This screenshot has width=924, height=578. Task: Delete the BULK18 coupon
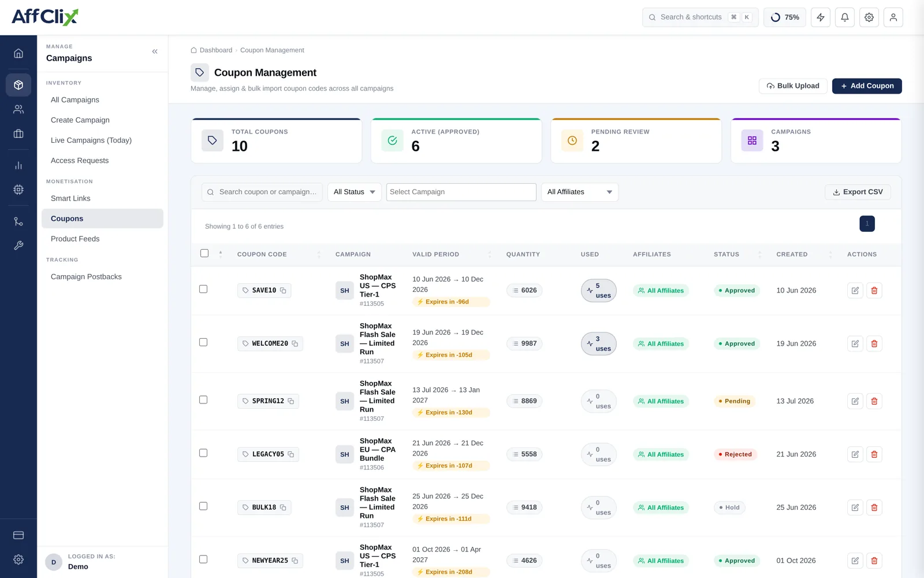tap(874, 507)
